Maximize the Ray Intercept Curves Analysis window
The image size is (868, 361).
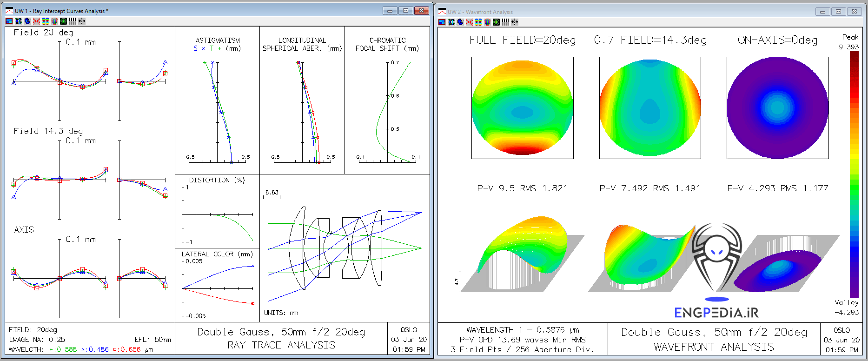405,11
